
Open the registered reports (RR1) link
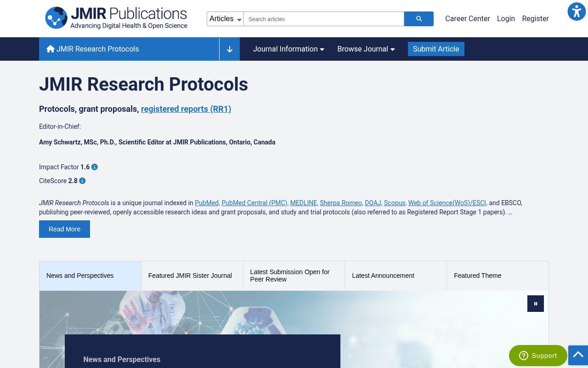pos(186,109)
